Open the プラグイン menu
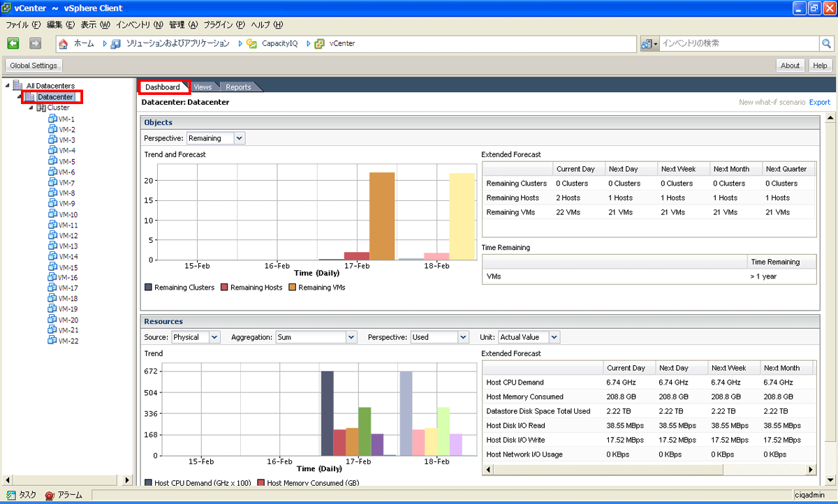838x504 pixels. coord(224,24)
